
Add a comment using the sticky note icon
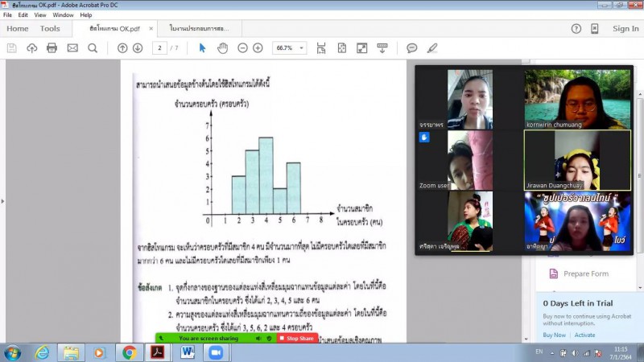tap(412, 48)
